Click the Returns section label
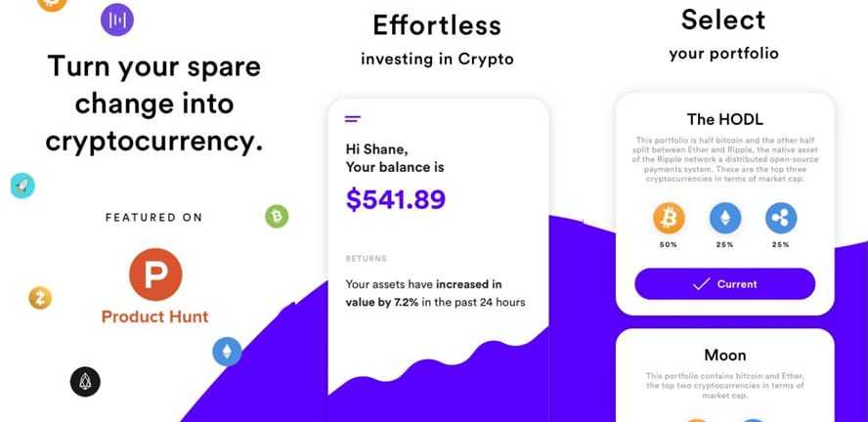 (x=364, y=259)
